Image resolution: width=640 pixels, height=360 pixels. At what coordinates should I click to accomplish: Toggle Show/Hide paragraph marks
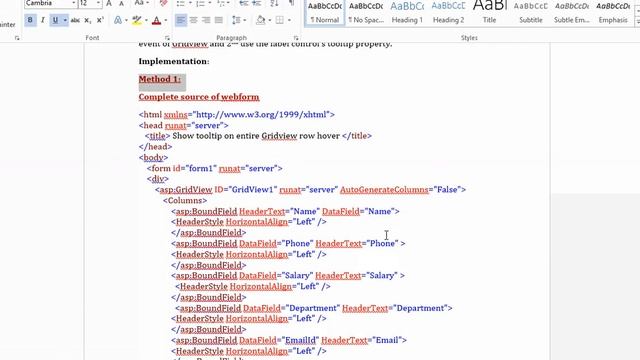291,4
